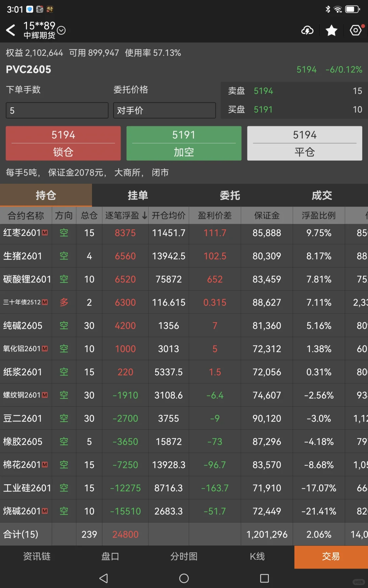Image resolution: width=368 pixels, height=588 pixels.
Task: Click the order quantity input field
Action: [57, 111]
